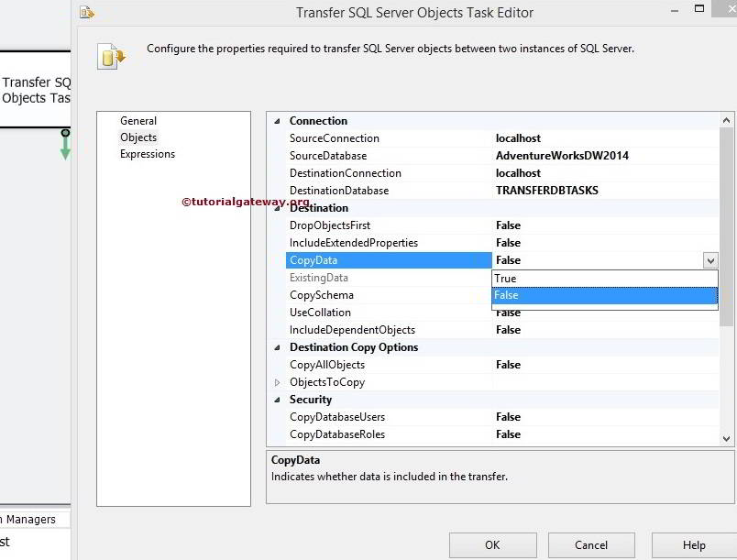Open the CopyData dropdown arrow

(x=710, y=259)
